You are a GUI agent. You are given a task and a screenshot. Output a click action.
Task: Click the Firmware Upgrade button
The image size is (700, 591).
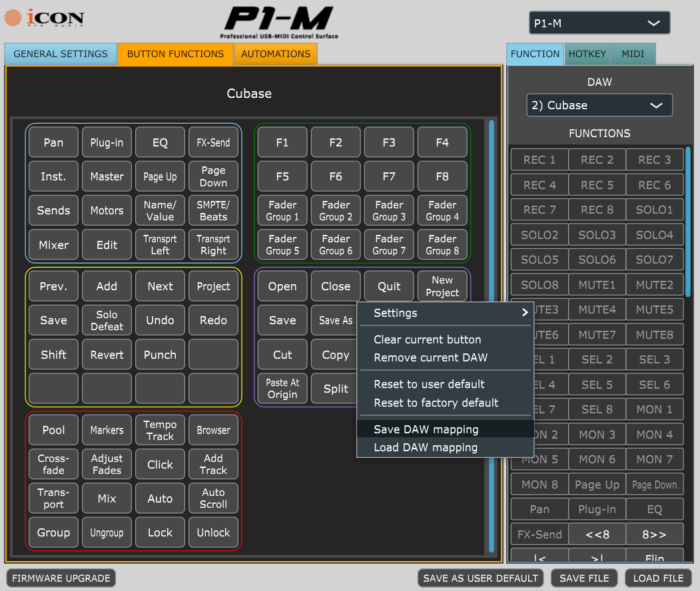[61, 578]
